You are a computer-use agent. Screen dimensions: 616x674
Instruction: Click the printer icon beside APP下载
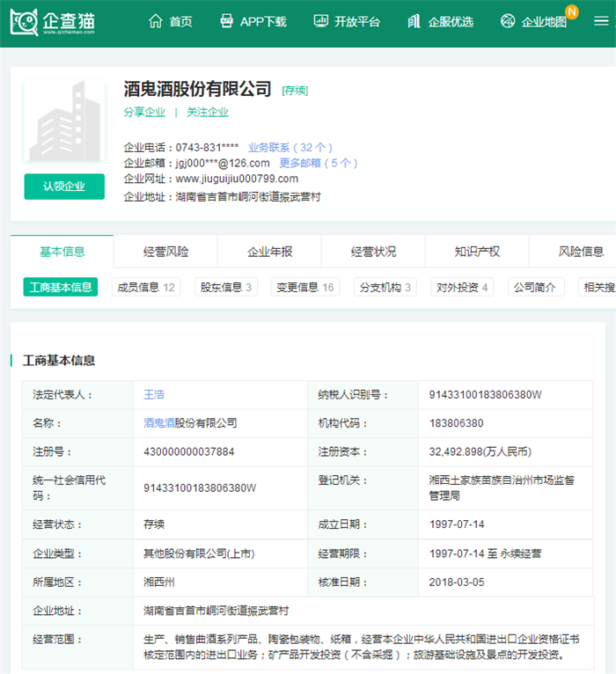(226, 20)
